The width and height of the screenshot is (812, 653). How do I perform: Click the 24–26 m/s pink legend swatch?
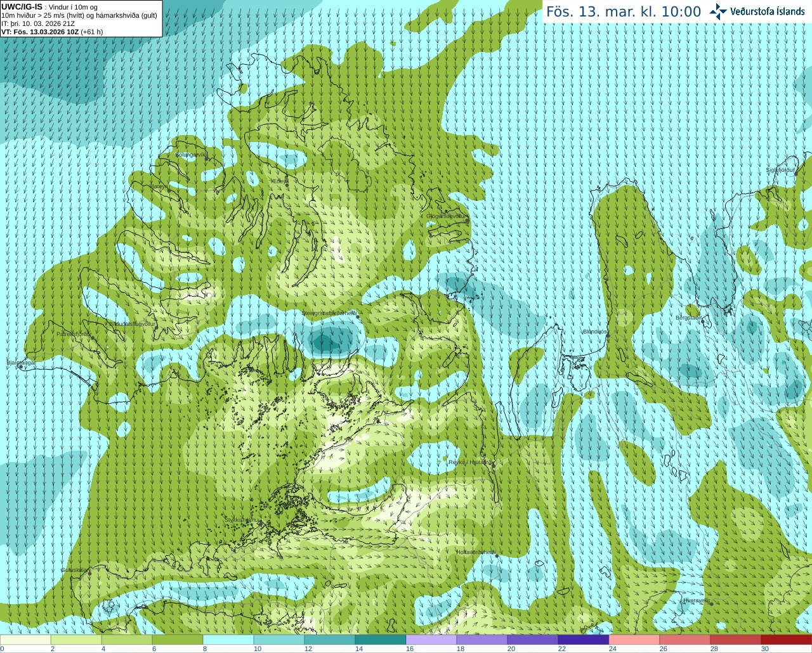(634, 640)
